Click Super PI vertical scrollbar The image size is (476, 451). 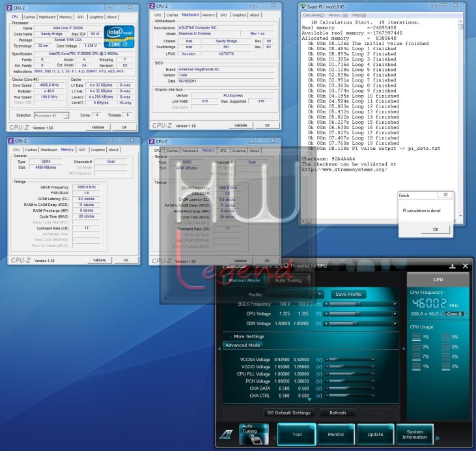click(x=460, y=119)
